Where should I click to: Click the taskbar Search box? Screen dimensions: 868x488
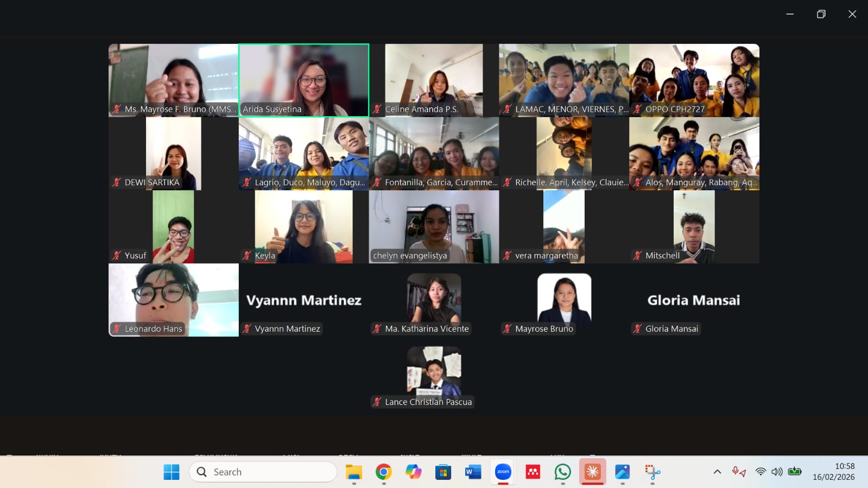click(263, 472)
